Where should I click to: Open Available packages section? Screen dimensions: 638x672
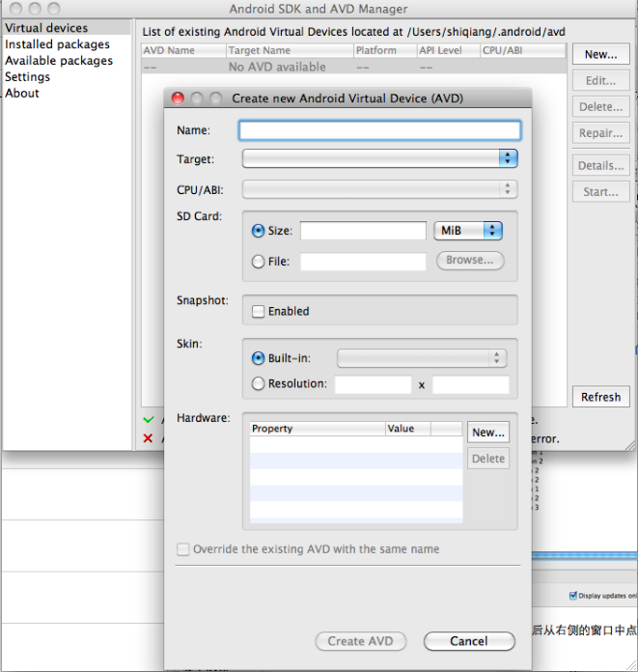[59, 61]
